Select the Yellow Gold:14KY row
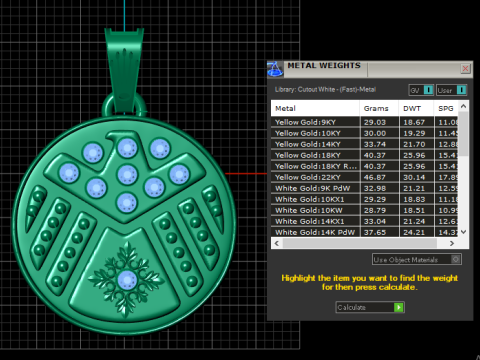This screenshot has width=480, height=360. coord(365,144)
